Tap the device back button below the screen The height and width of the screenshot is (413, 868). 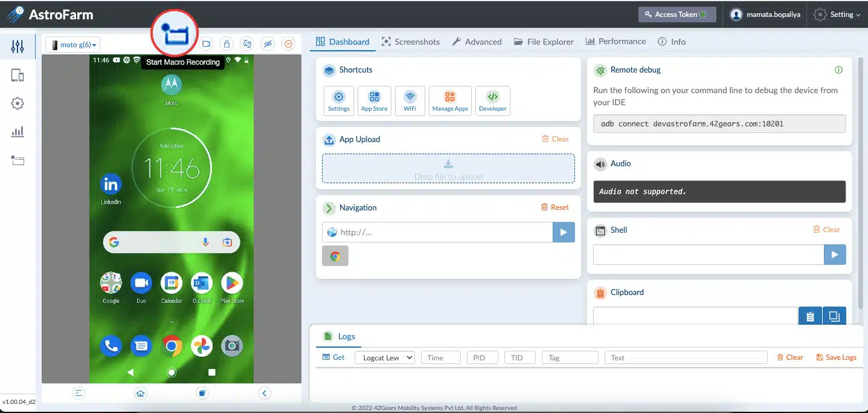tap(264, 393)
